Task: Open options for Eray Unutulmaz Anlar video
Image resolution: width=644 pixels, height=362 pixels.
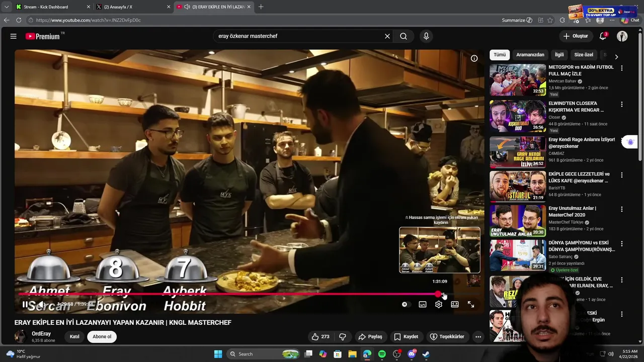Action: (622, 209)
